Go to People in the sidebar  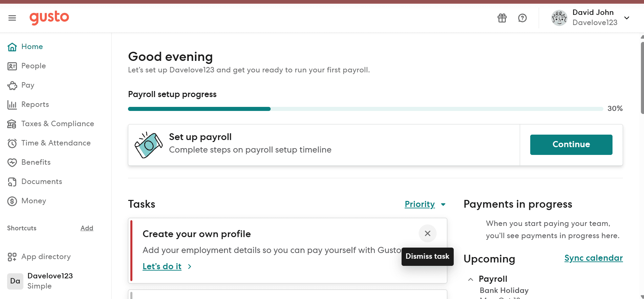(33, 66)
